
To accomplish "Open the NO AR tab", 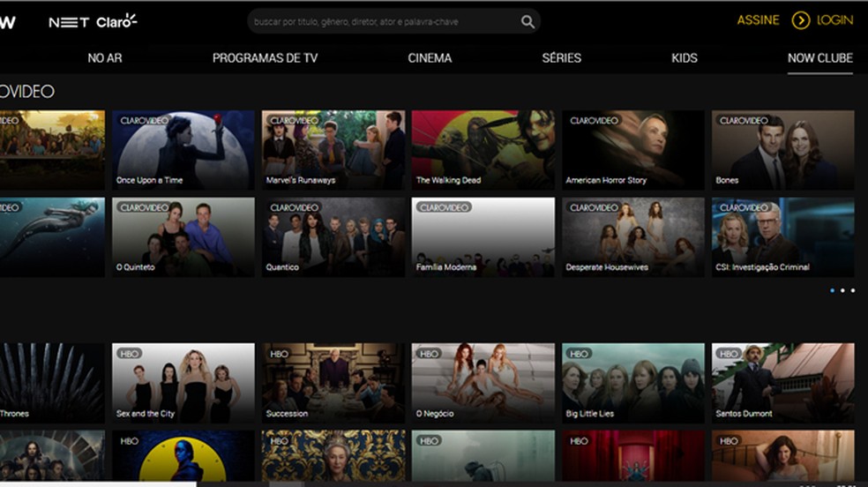I will point(105,58).
